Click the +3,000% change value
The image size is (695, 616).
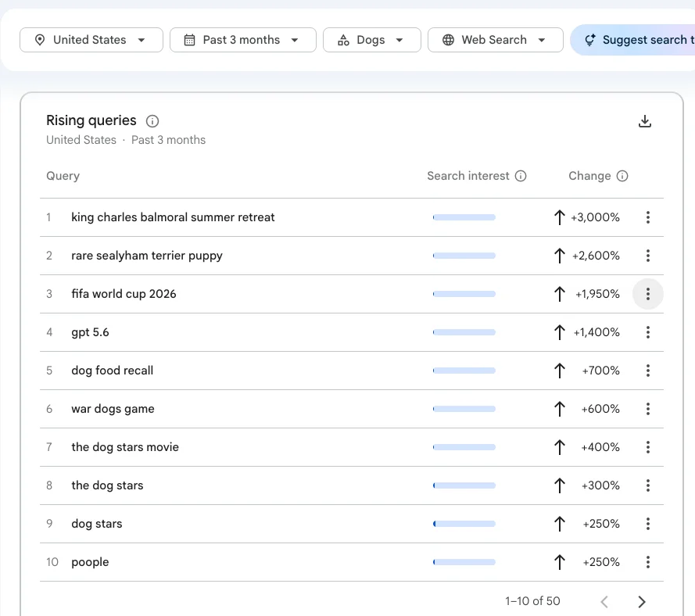[x=595, y=217]
